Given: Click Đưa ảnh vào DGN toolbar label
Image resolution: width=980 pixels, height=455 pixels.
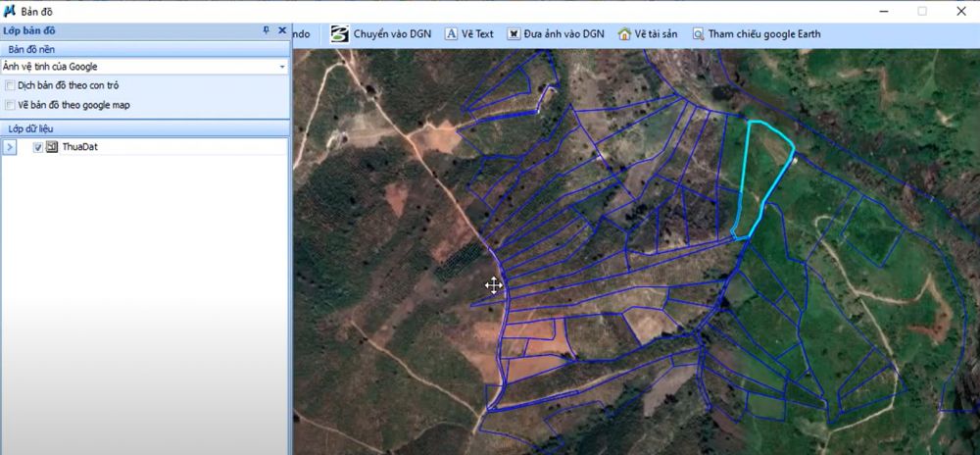Looking at the screenshot, I should pos(563,33).
